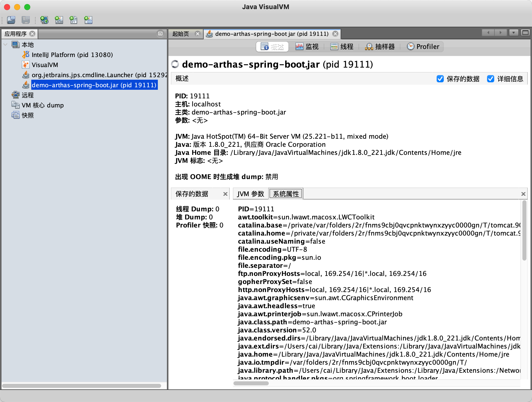Viewport: 532px width, 402px height.
Task: Click the Add VM Coredump toolbar icon
Action: (x=73, y=20)
